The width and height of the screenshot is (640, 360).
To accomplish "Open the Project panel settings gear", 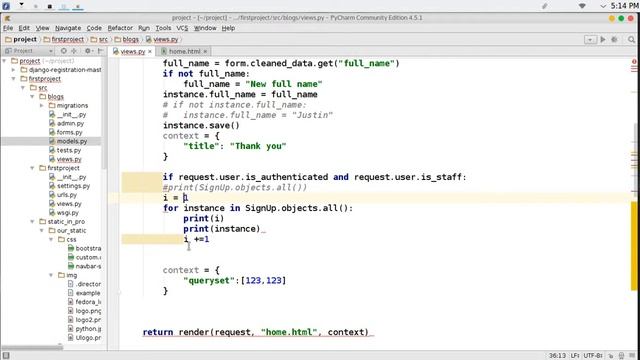I will pyautogui.click(x=88, y=51).
